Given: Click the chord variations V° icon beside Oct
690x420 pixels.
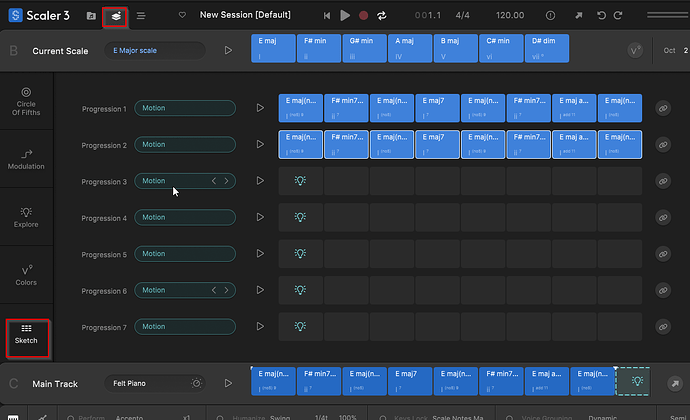Looking at the screenshot, I should tap(635, 51).
